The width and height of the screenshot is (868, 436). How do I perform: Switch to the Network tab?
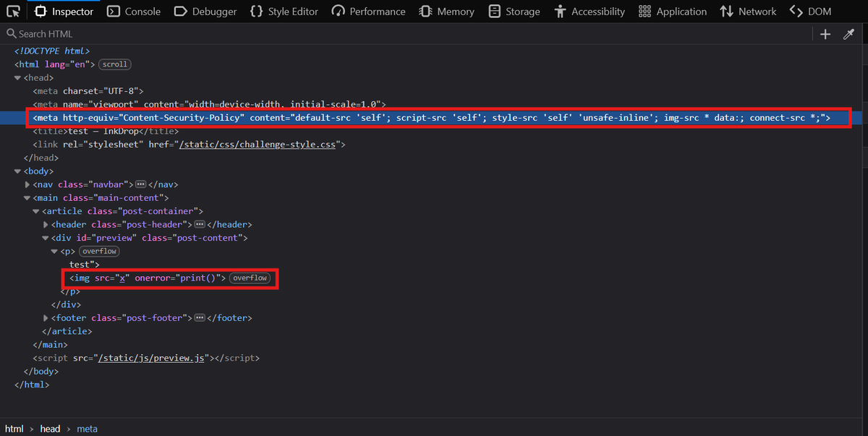(x=748, y=12)
